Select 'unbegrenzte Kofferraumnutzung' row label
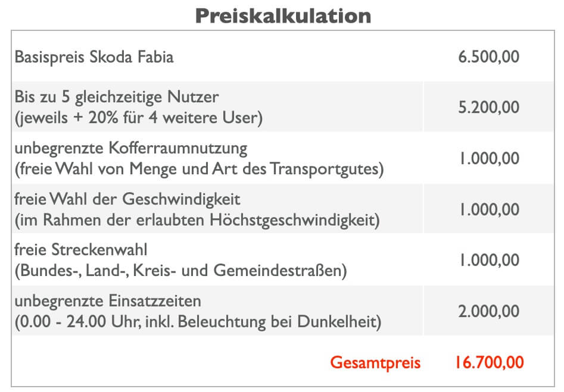The width and height of the screenshot is (564, 392). click(130, 147)
